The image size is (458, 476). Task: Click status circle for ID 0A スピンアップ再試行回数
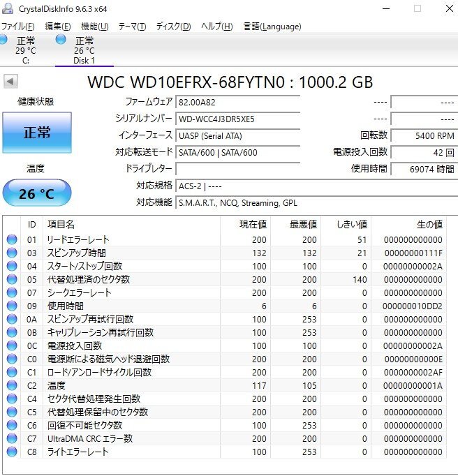(12, 319)
